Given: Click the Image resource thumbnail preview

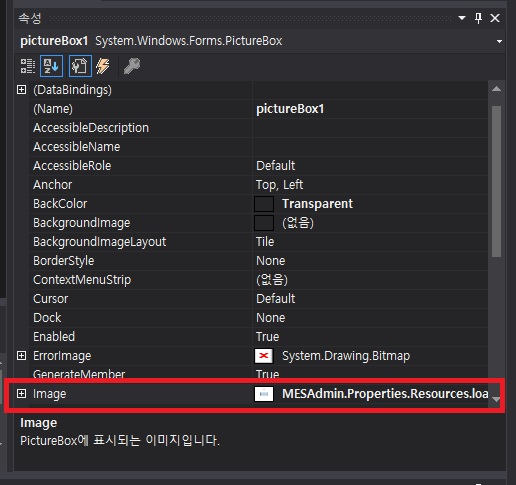Looking at the screenshot, I should (x=264, y=394).
